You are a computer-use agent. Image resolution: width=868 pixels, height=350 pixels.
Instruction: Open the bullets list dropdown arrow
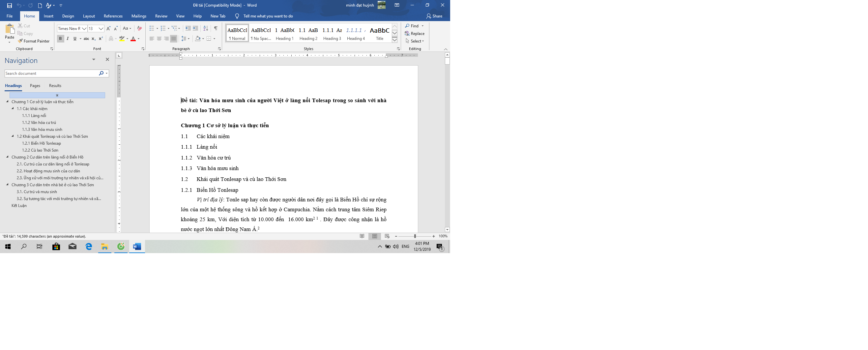(158, 29)
